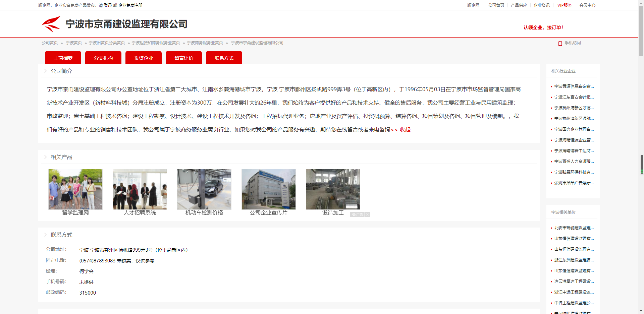Open related company 宁波海曙佳友企业管...

coord(574,140)
